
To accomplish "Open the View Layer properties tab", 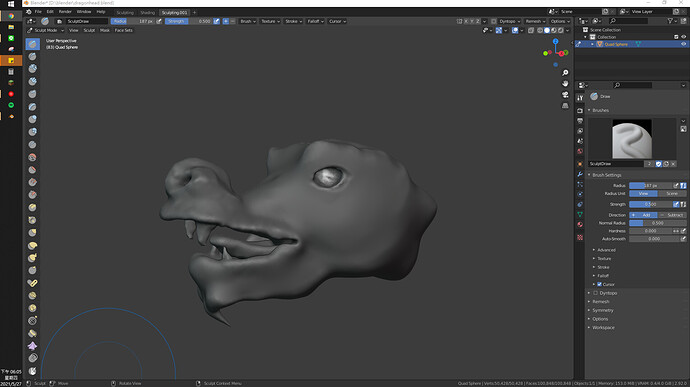I will tap(580, 131).
